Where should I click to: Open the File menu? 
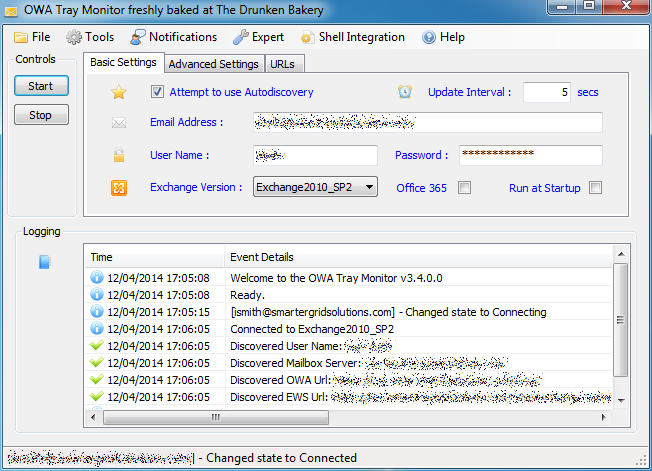pyautogui.click(x=32, y=37)
